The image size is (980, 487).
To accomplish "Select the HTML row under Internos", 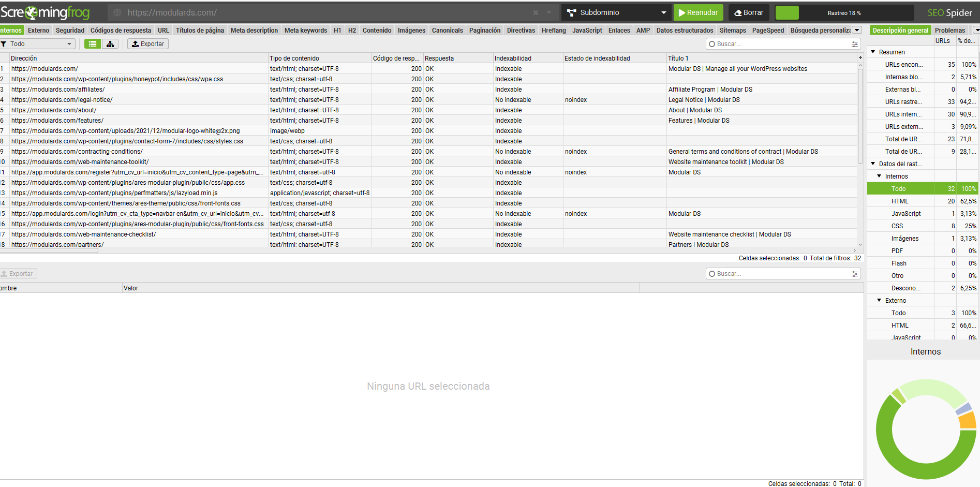I will click(x=900, y=201).
